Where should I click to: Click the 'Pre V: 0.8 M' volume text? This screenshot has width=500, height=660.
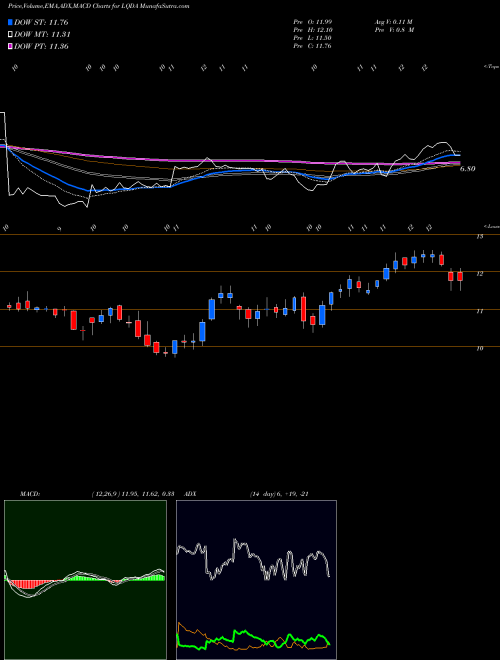394,30
